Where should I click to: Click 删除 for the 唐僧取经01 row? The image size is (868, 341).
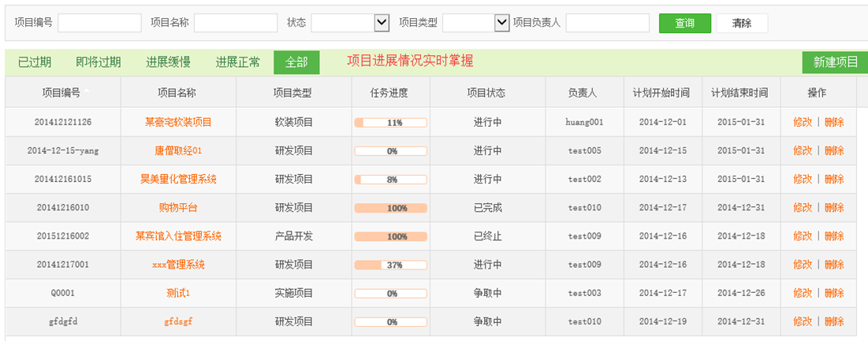point(834,150)
